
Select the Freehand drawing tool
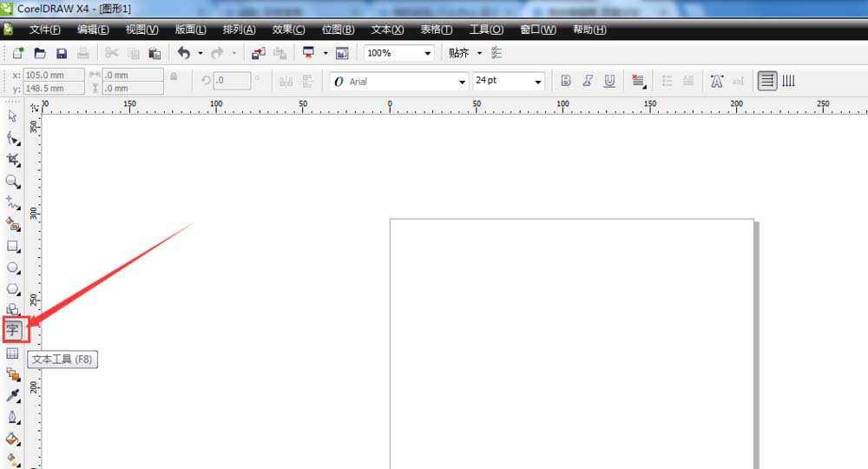click(13, 202)
